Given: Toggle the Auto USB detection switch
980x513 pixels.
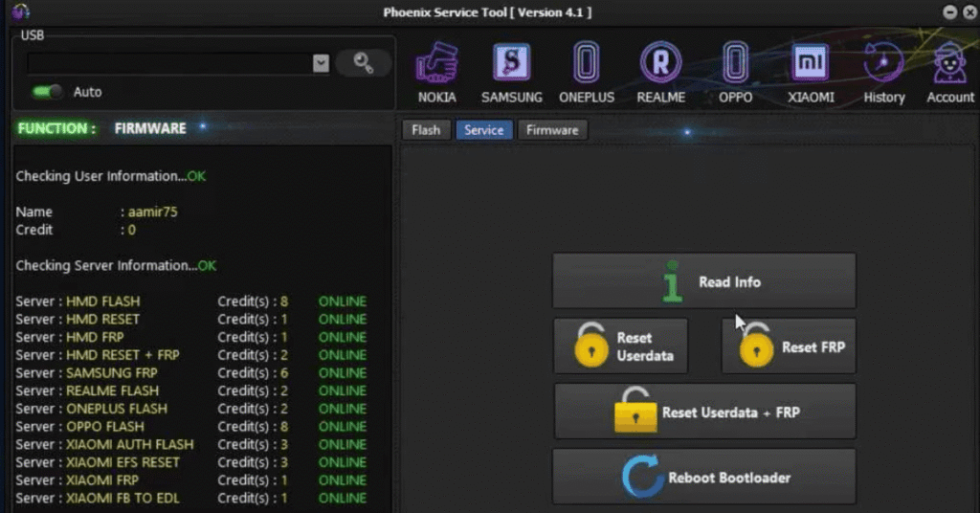Looking at the screenshot, I should 48,92.
